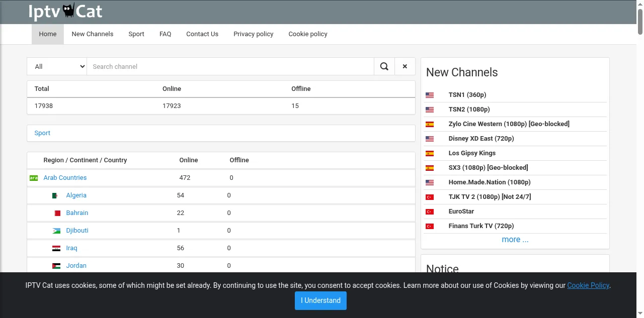
Task: Open the Privacy policy page
Action: coord(254,34)
